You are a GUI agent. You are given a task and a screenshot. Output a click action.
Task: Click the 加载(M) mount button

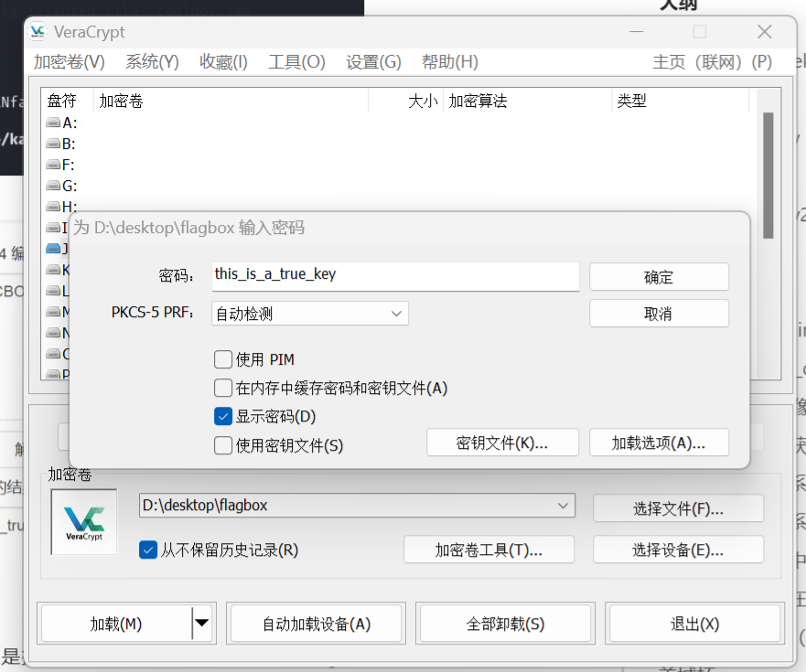coord(117,624)
